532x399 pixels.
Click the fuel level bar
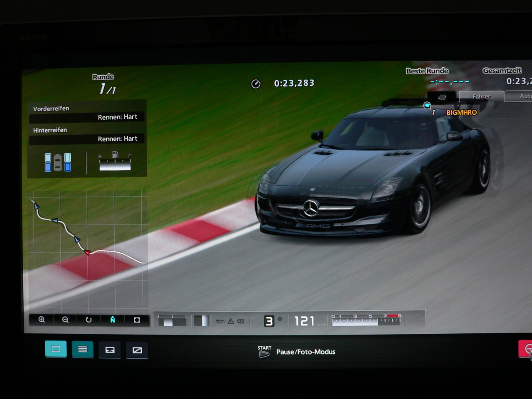coord(115,166)
